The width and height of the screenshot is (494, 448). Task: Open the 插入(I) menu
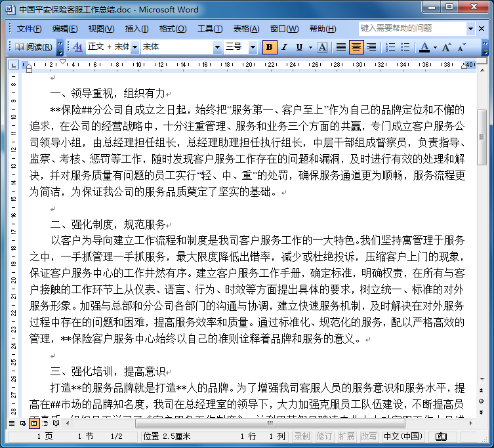(x=136, y=29)
